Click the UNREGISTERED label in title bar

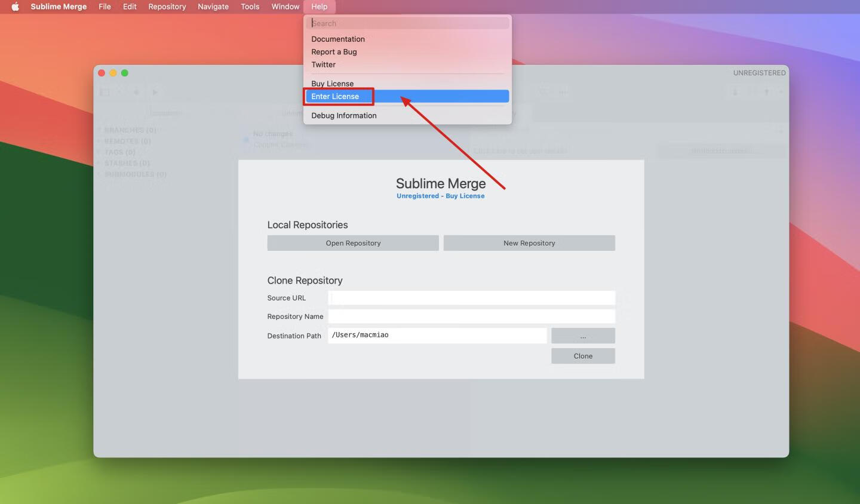coord(759,73)
